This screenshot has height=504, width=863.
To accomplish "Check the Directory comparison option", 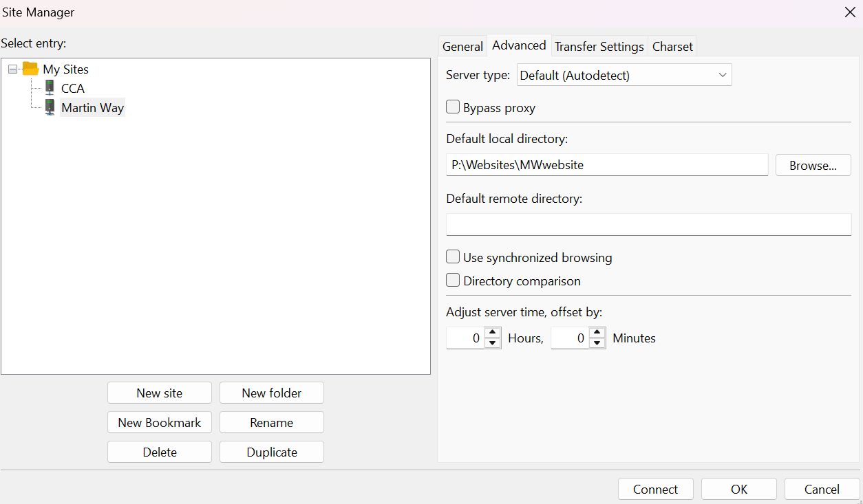I will (453, 281).
